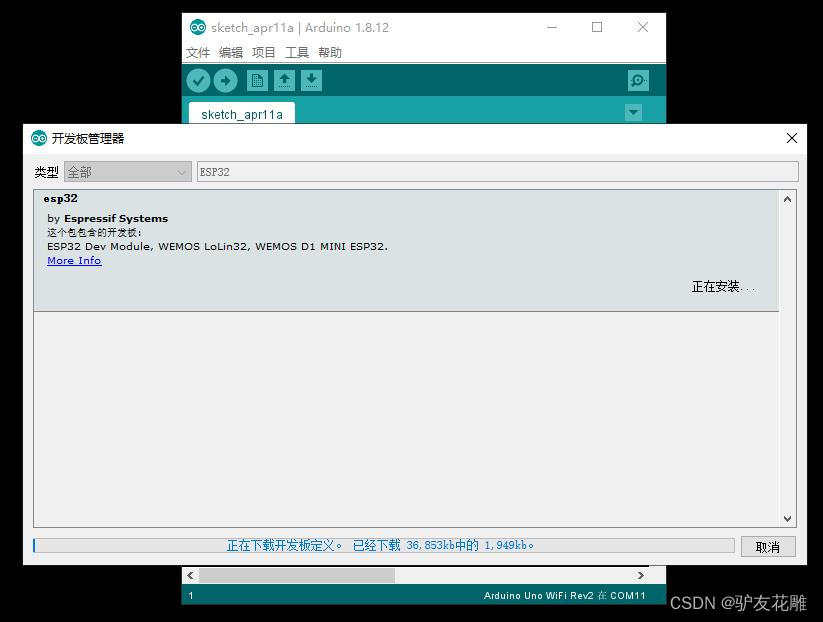Click the Save sketch down-arrow icon
Screen dimensions: 823x622
311,81
